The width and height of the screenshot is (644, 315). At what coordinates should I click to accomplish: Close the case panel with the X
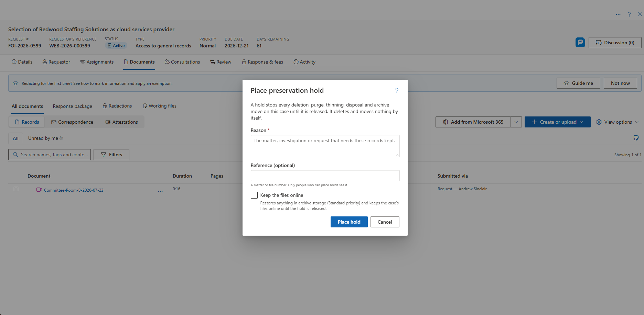tap(640, 14)
